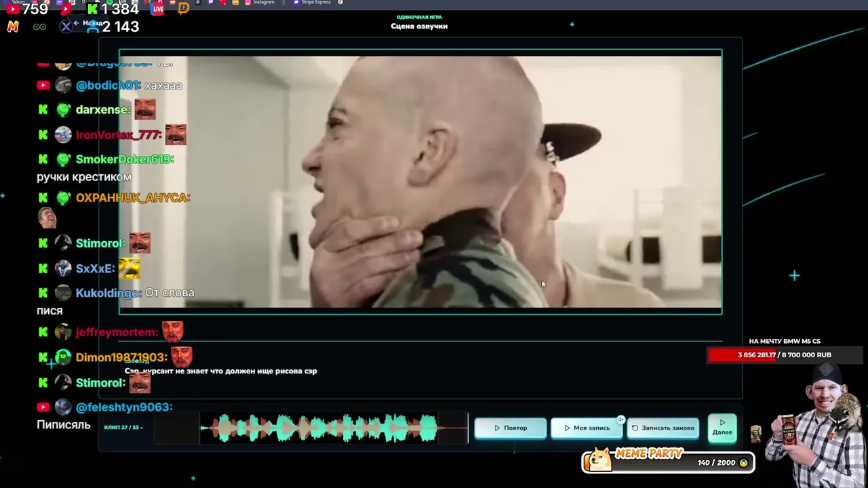Click username Kukoldingo in chat

109,293
